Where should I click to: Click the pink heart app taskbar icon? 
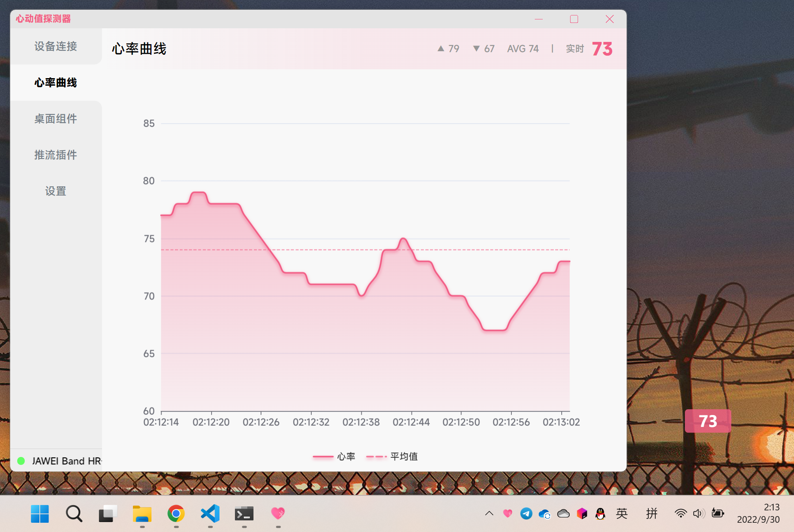(278, 513)
